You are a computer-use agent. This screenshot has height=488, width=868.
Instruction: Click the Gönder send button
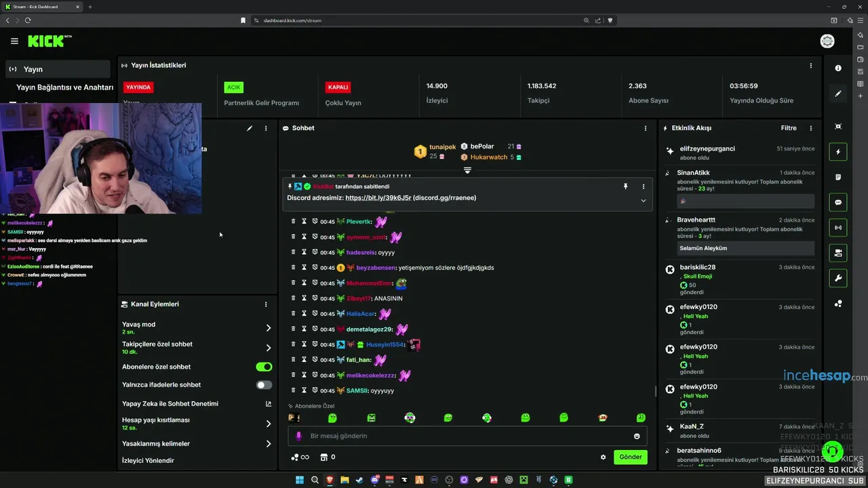tap(630, 457)
